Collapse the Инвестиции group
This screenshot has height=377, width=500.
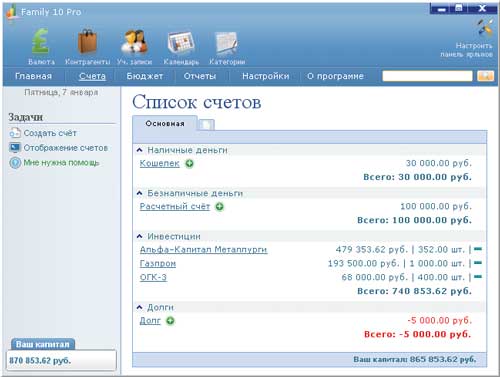click(139, 236)
